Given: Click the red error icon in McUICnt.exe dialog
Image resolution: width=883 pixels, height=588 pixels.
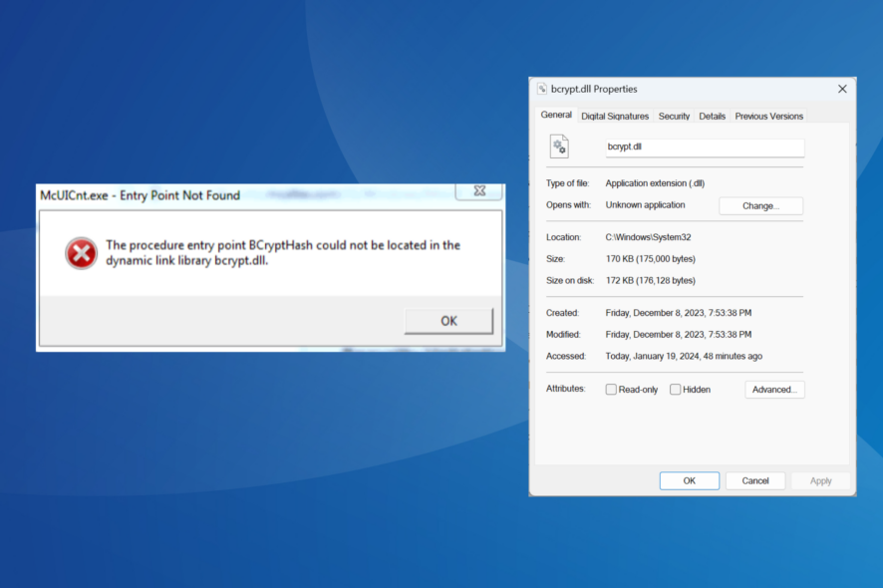Looking at the screenshot, I should (x=81, y=253).
